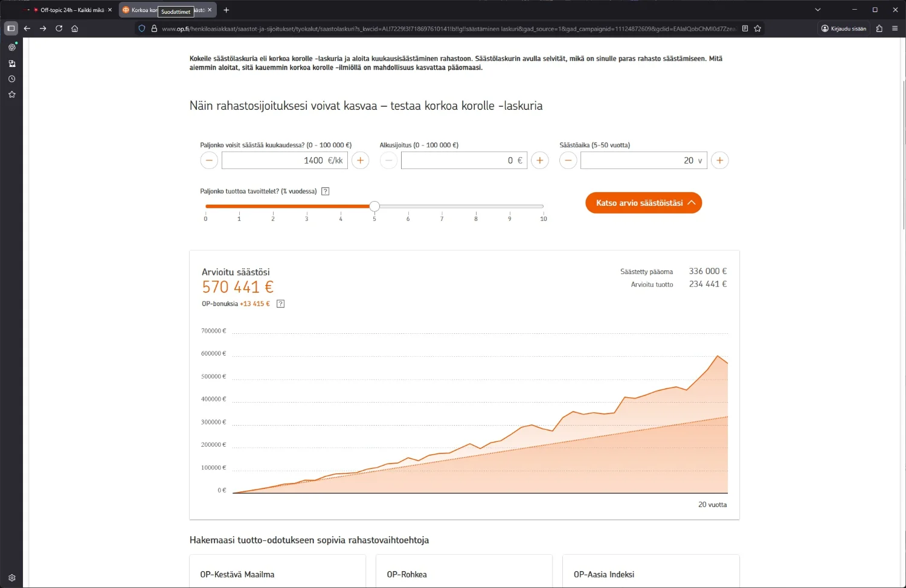
Task: Bookmark this page with the star icon
Action: click(x=757, y=28)
